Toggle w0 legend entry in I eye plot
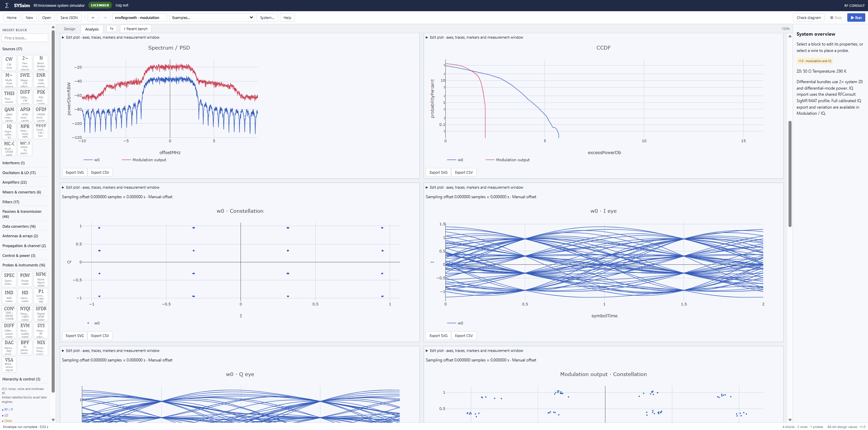868x430 pixels. pos(455,323)
